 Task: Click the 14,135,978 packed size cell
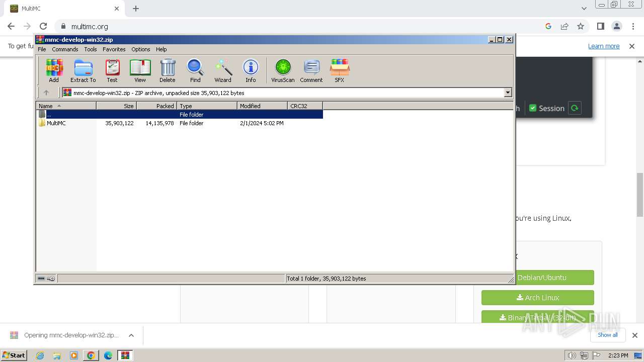click(x=160, y=123)
